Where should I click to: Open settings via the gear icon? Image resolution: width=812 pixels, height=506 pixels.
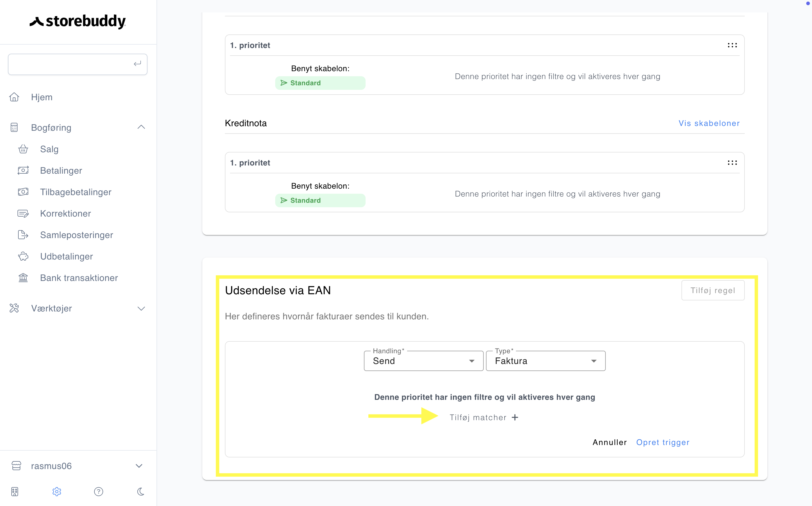pyautogui.click(x=57, y=492)
